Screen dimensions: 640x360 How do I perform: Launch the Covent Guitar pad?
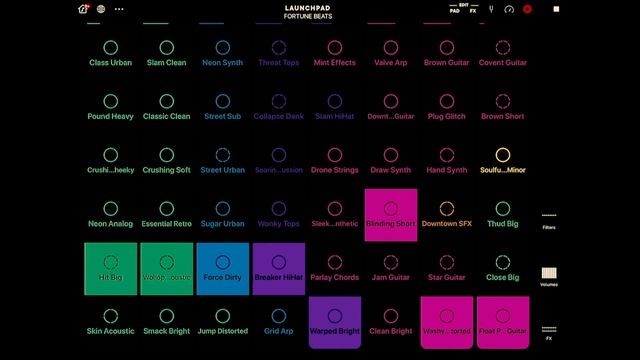tap(503, 54)
